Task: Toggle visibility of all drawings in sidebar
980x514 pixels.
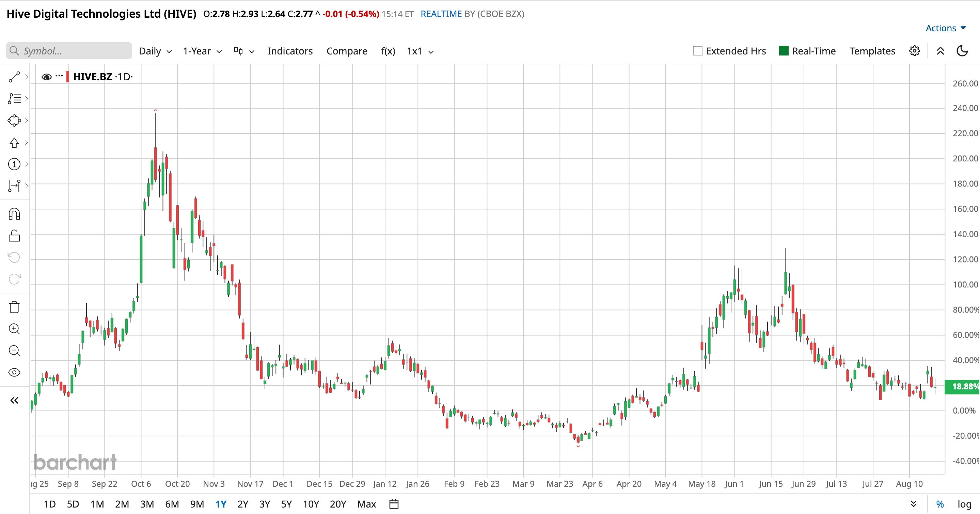Action: click(14, 372)
